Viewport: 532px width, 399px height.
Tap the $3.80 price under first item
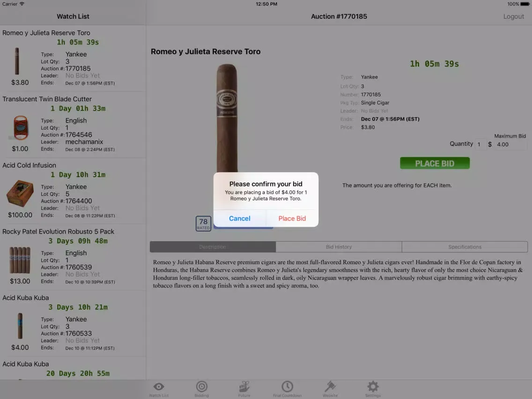20,82
